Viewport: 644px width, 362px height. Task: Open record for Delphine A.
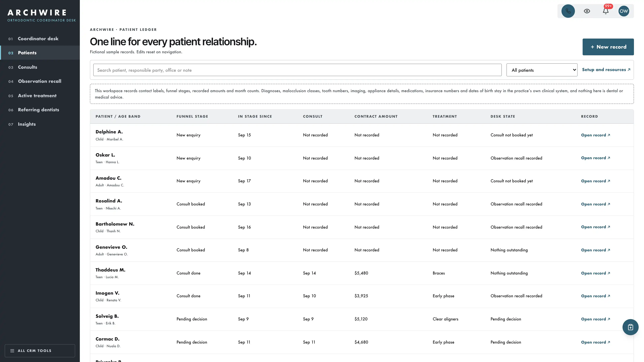596,135
